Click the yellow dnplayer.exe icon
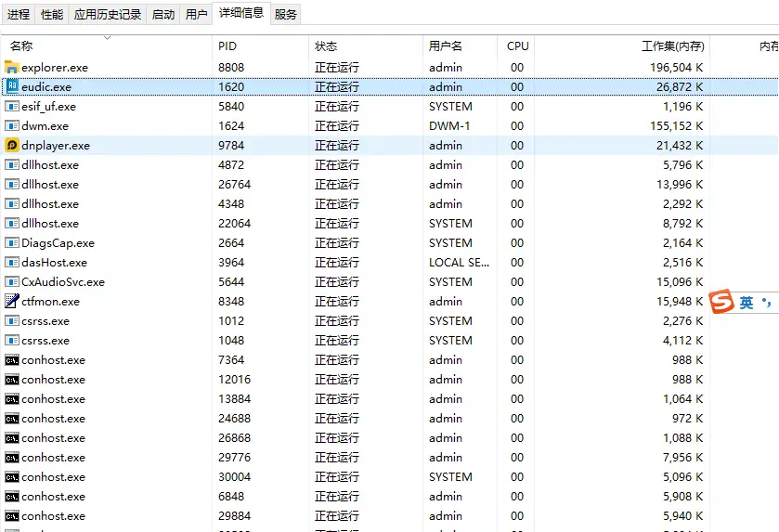The width and height of the screenshot is (779, 532). [x=12, y=145]
